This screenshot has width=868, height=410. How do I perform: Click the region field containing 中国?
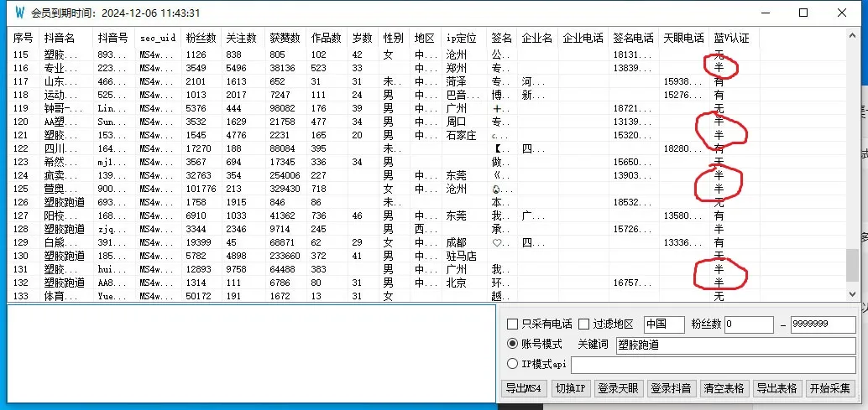663,324
